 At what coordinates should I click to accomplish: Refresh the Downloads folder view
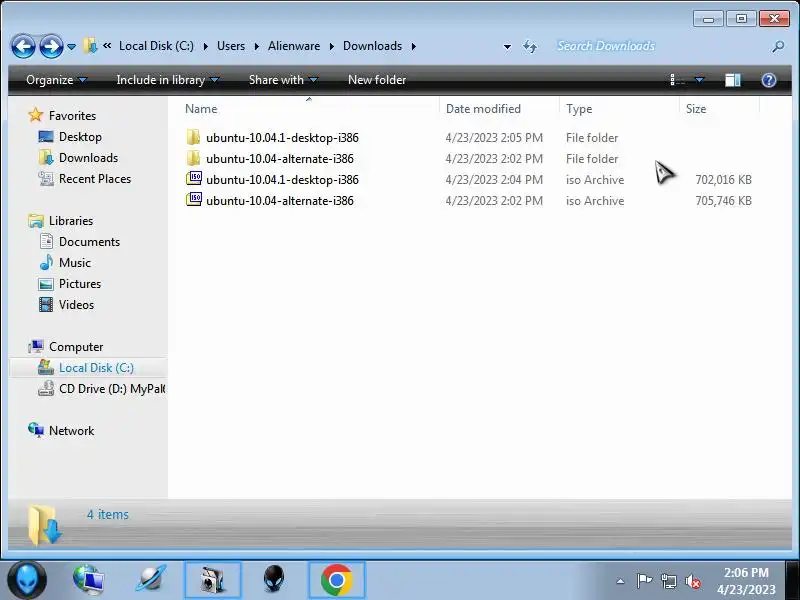pyautogui.click(x=530, y=47)
